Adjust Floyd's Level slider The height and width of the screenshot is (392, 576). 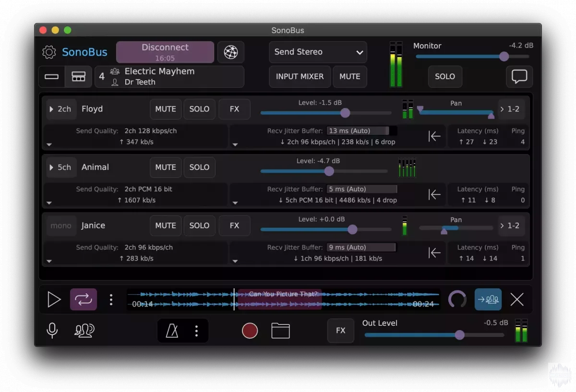pos(326,113)
